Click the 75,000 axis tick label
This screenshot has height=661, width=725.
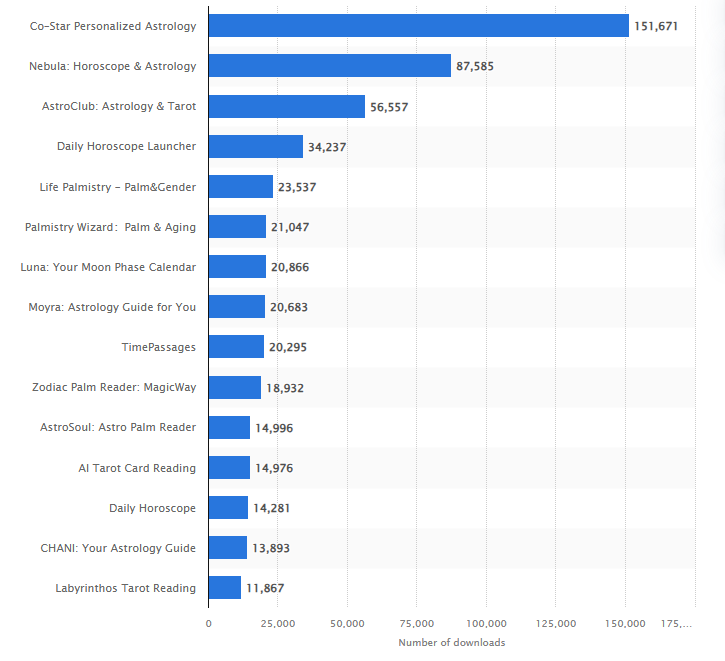tap(417, 624)
